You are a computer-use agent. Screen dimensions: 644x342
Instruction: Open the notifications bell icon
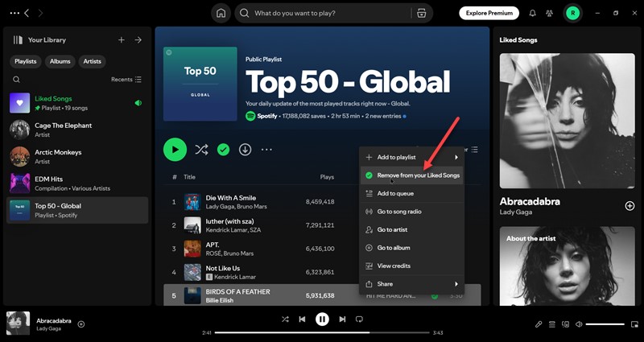[x=532, y=13]
